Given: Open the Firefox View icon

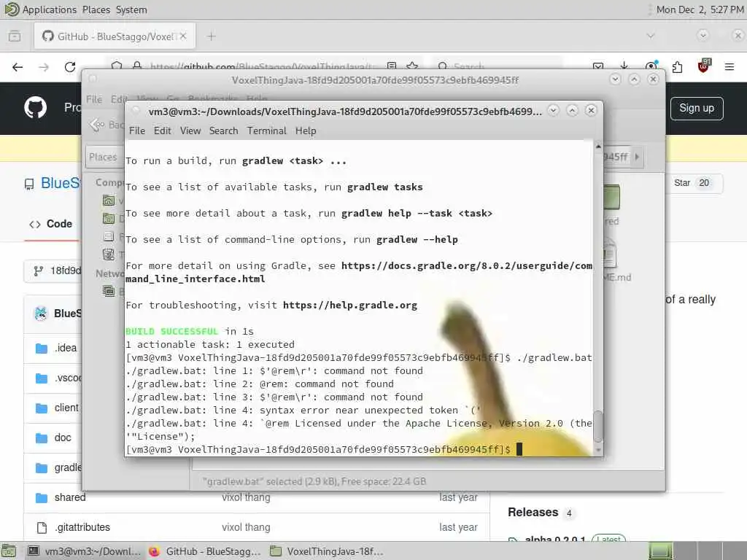Looking at the screenshot, I should (15, 36).
